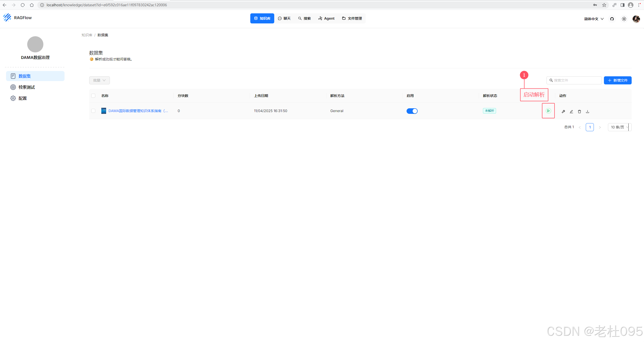
Task: Open the GitHub icon in the header
Action: click(x=612, y=19)
